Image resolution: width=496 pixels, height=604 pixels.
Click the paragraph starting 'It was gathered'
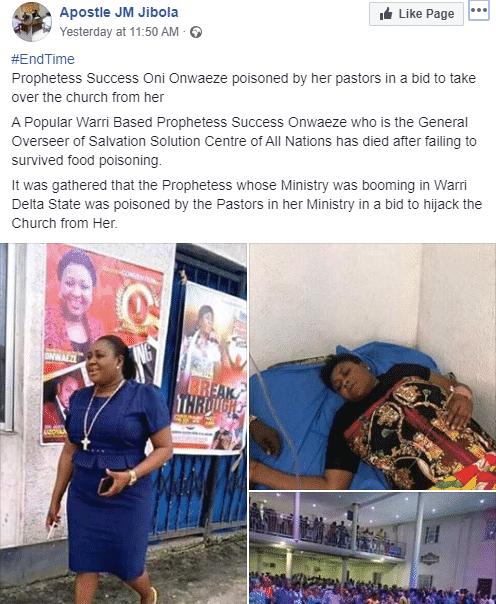(x=246, y=204)
